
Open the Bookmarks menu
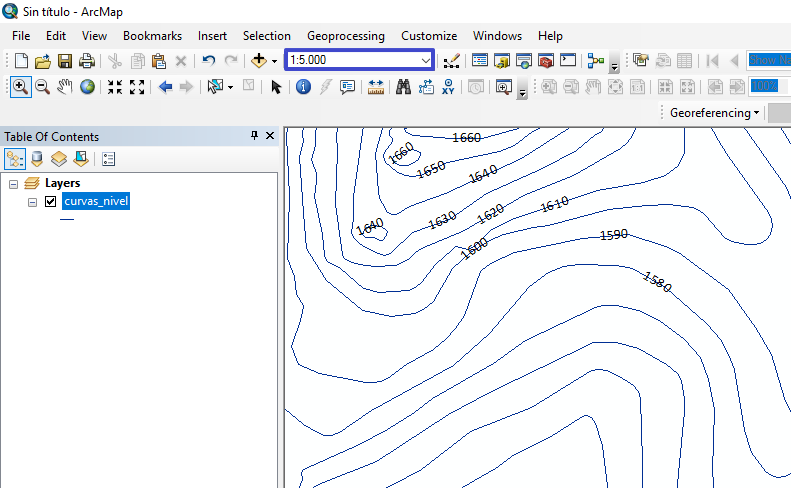click(152, 35)
